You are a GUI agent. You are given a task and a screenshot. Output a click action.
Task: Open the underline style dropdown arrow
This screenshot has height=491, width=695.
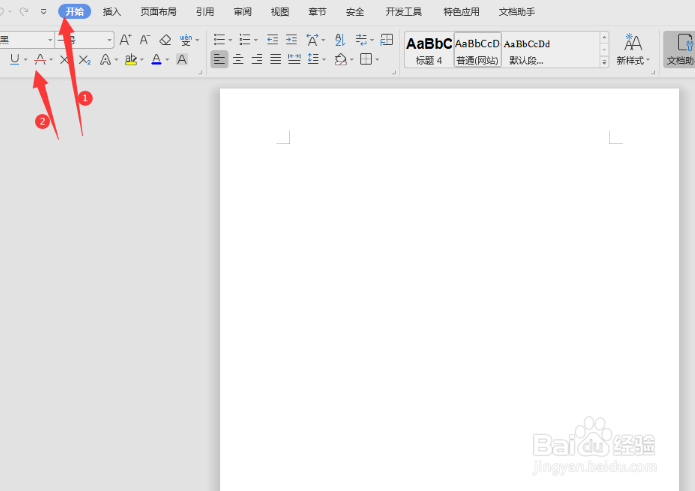click(26, 59)
